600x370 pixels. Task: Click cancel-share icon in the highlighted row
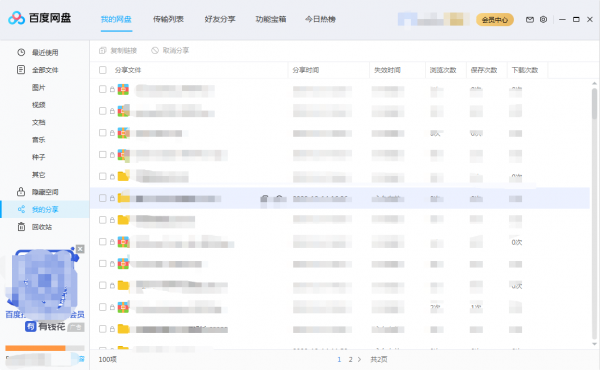(x=279, y=198)
